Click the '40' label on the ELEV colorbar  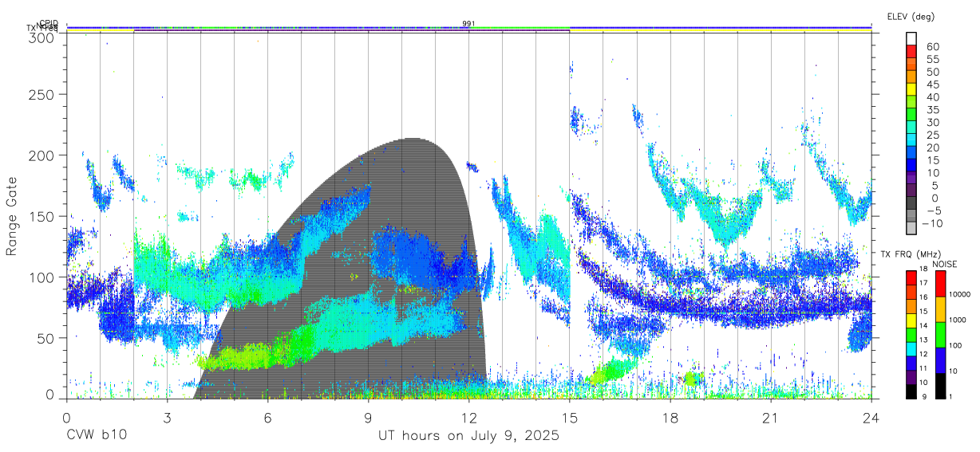(932, 97)
